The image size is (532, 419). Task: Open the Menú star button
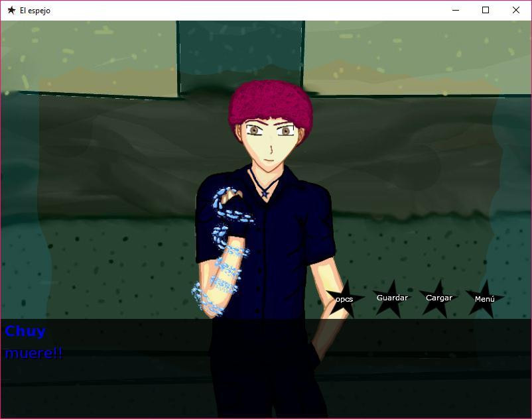coord(485,298)
